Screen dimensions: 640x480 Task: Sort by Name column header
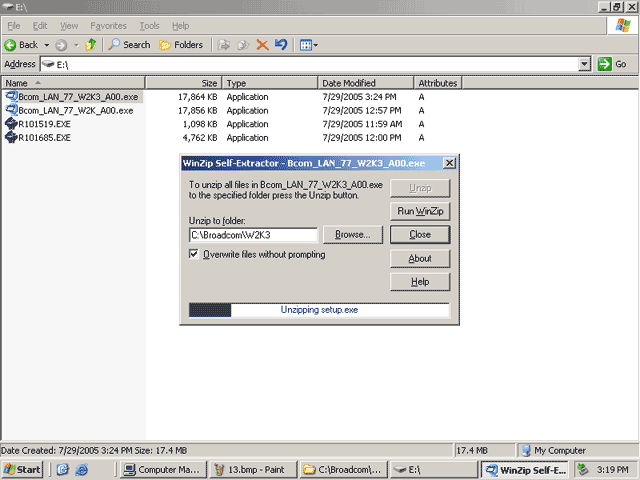coord(73,83)
